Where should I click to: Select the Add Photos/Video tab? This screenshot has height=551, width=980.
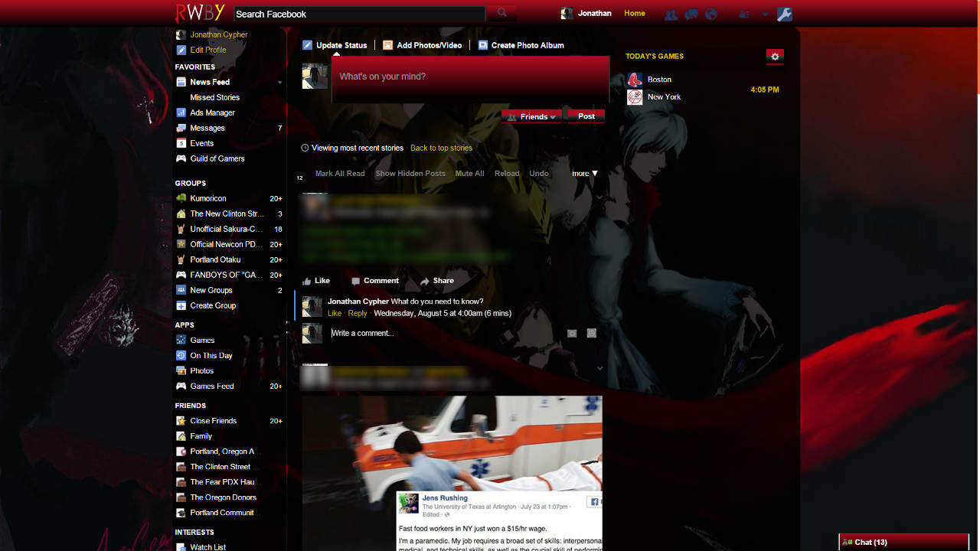pyautogui.click(x=422, y=45)
